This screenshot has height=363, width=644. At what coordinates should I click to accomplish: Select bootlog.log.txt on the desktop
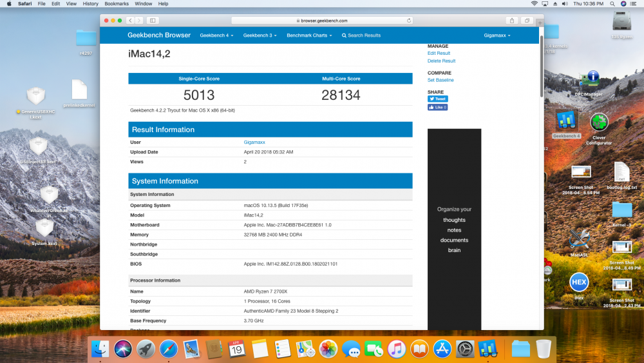click(x=621, y=175)
